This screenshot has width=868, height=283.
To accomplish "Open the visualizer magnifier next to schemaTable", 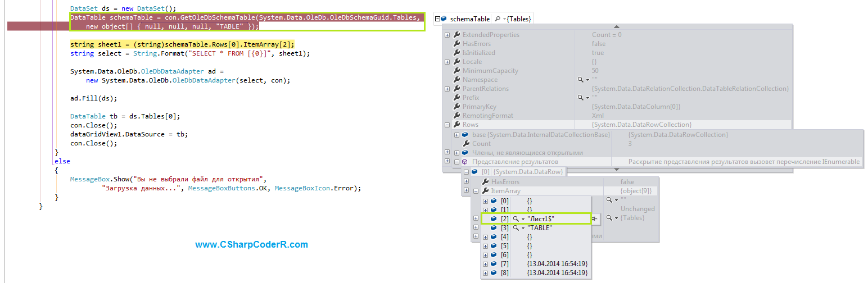I will point(496,19).
